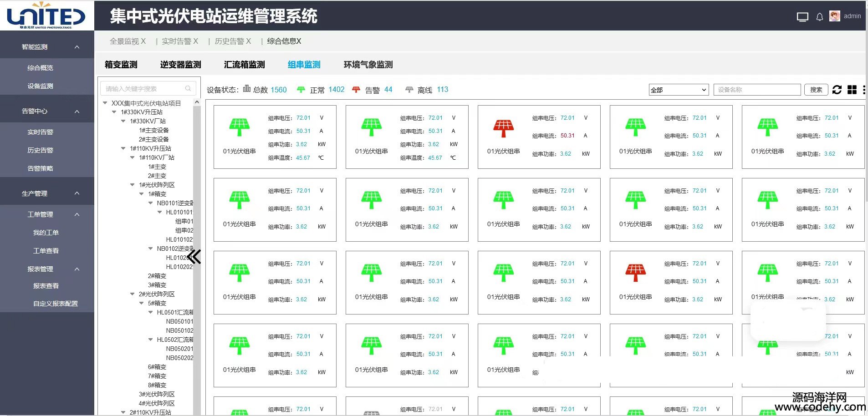Screen dimensions: 868x416
Task: Collapse the 1#330KV厂站 tree node
Action: (x=123, y=121)
